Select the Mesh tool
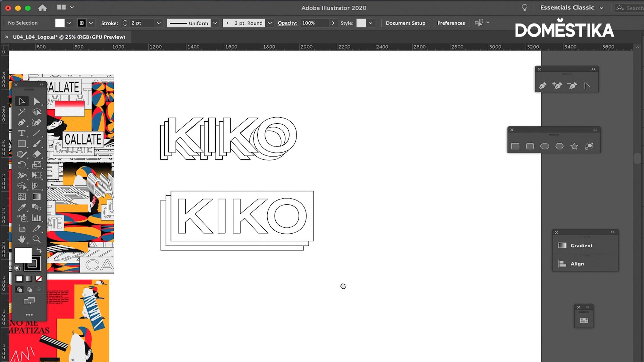The height and width of the screenshot is (362, 644). pos(22,197)
